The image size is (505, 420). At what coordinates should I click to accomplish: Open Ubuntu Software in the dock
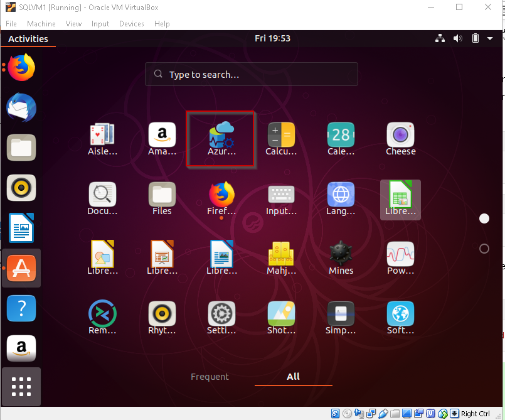(x=21, y=268)
